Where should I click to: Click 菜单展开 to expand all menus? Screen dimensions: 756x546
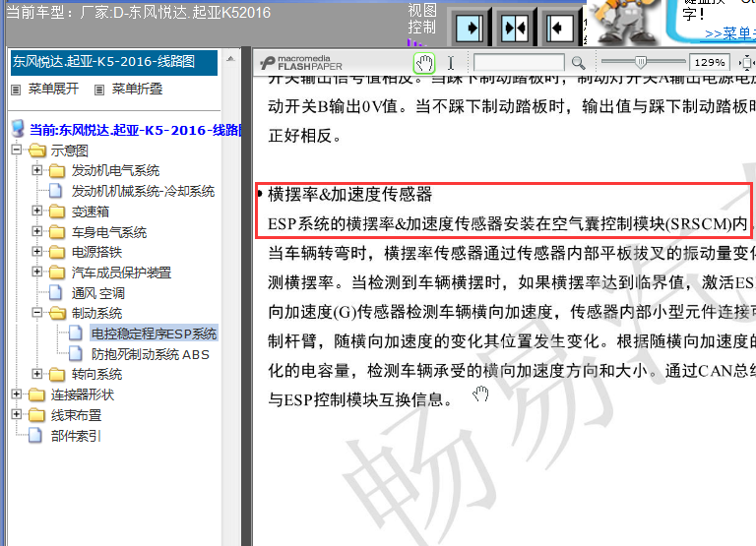(x=53, y=90)
